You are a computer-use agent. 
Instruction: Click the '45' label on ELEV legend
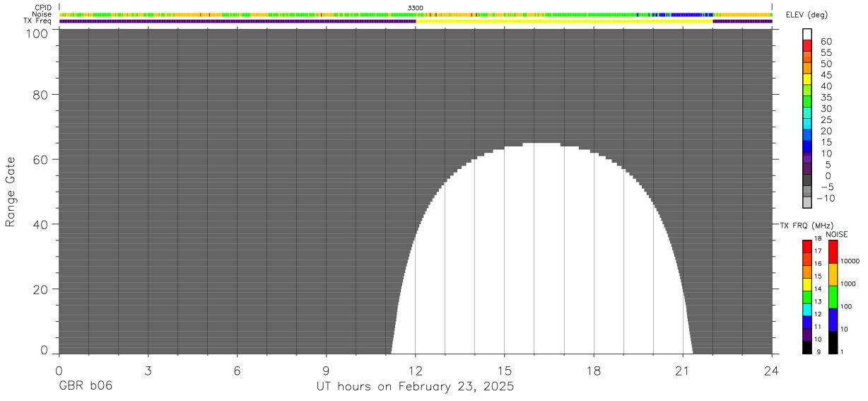[x=826, y=75]
